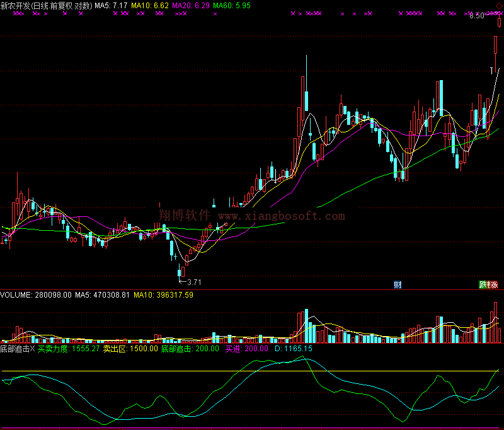This screenshot has width=504, height=430.
Task: Click the volume MA5: 470308.81 label
Action: click(102, 295)
